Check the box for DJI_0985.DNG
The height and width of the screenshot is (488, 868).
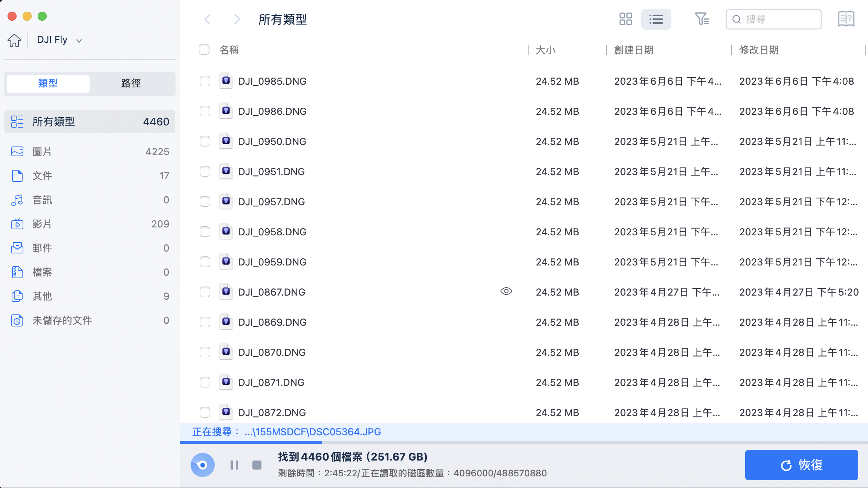[205, 81]
